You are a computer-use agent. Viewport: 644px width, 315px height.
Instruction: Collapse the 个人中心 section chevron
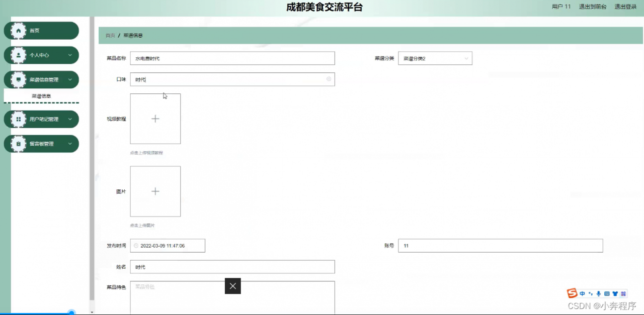pos(71,55)
